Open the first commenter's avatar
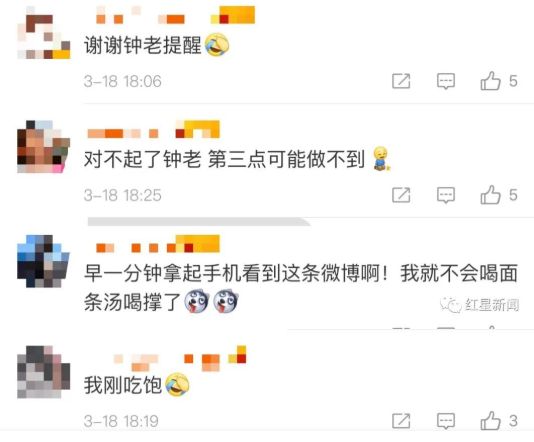The image size is (534, 442). (44, 32)
